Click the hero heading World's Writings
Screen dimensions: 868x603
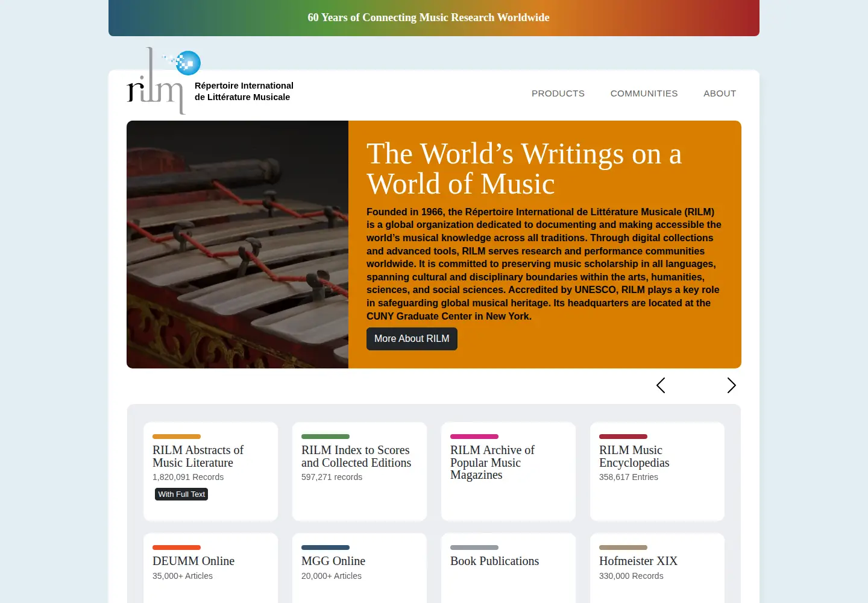point(524,169)
